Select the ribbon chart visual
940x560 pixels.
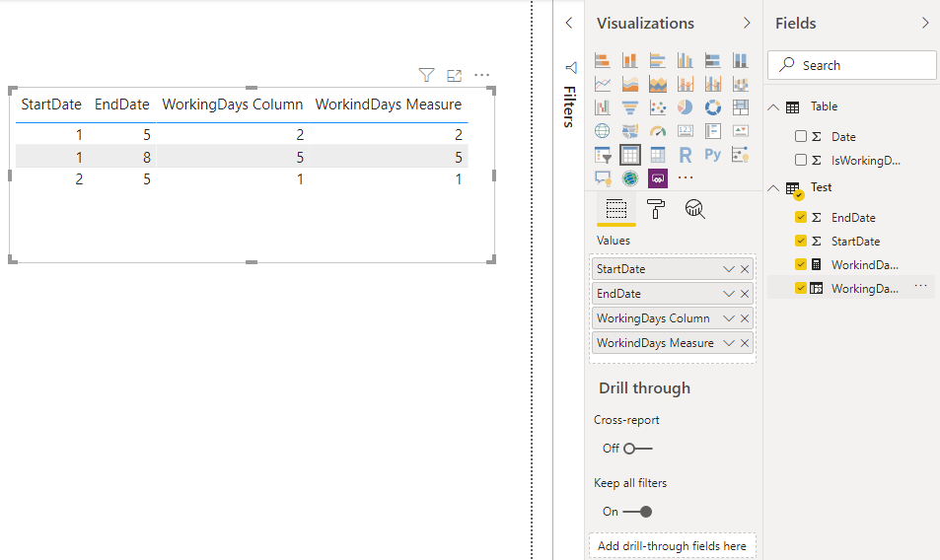click(x=740, y=84)
